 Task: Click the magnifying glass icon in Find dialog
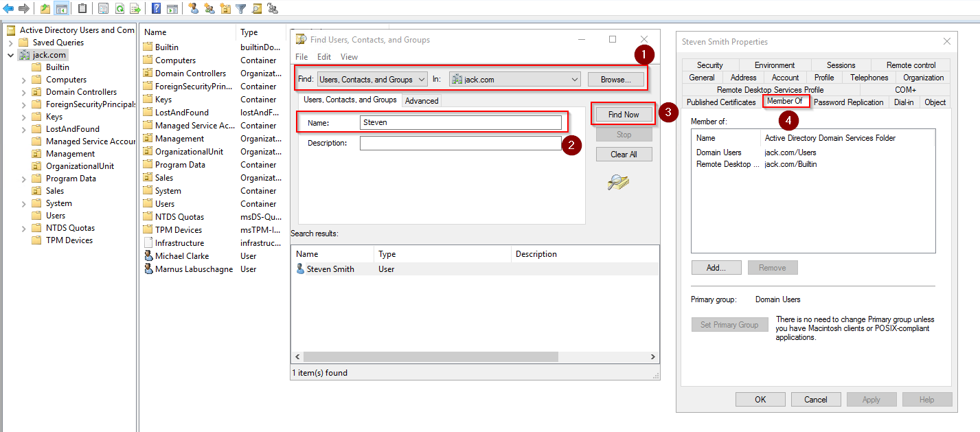(616, 182)
